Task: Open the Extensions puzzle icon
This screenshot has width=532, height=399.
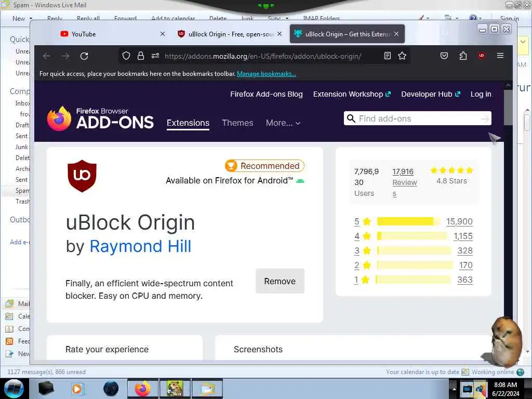Action: [x=463, y=56]
